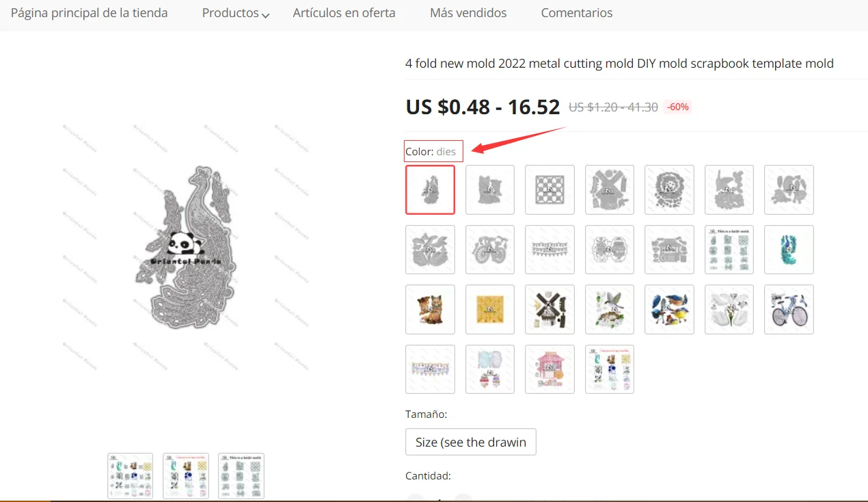
Task: Click the main peacock die product image
Action: [x=185, y=248]
